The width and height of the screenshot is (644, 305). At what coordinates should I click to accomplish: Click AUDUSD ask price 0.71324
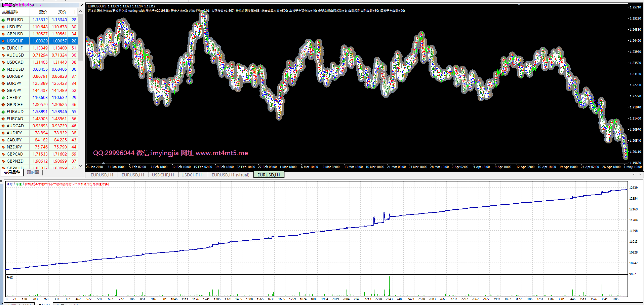tap(59, 55)
